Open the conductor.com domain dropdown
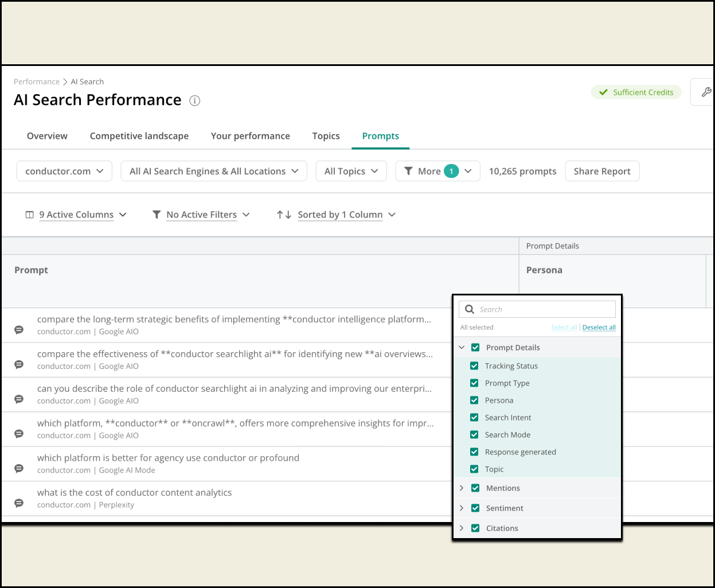Viewport: 715px width, 588px height. (x=64, y=171)
